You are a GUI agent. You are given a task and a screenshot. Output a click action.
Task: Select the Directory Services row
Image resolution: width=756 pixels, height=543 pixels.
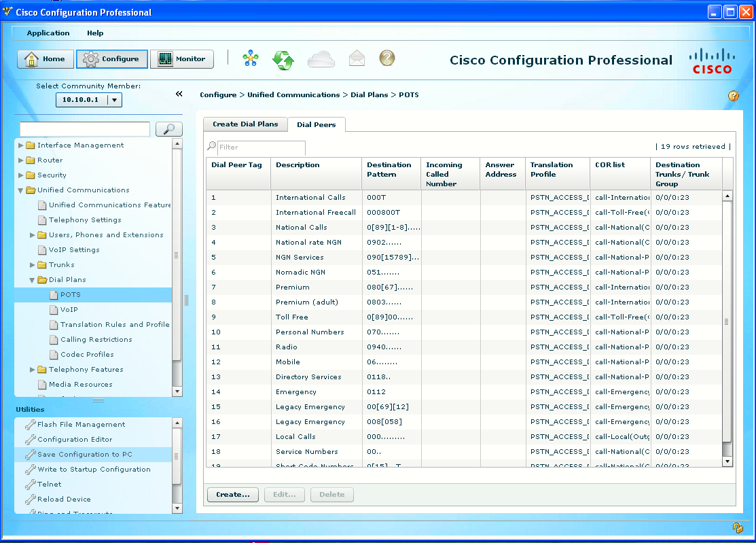(x=465, y=376)
